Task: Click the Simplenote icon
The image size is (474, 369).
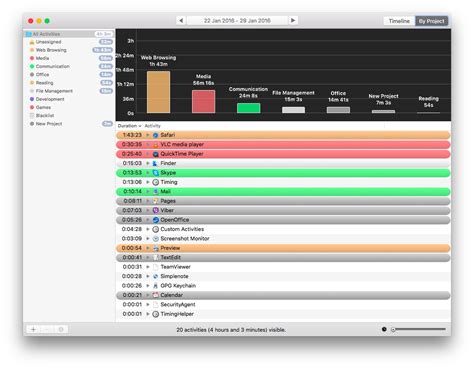Action: coord(155,276)
